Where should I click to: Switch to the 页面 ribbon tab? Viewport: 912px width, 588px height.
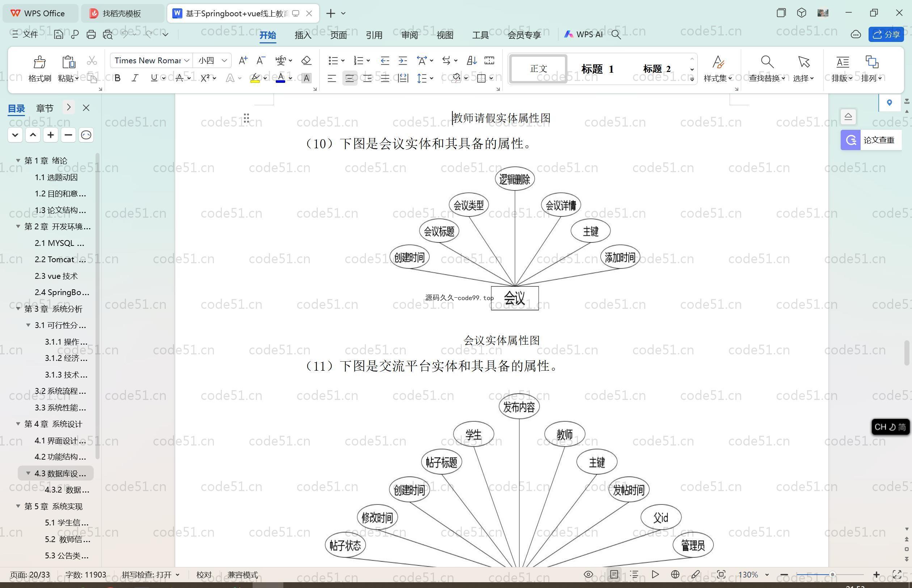338,35
